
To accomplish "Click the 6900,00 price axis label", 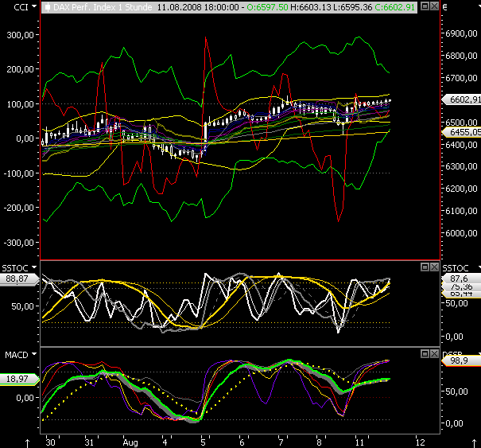I will 461,33.
